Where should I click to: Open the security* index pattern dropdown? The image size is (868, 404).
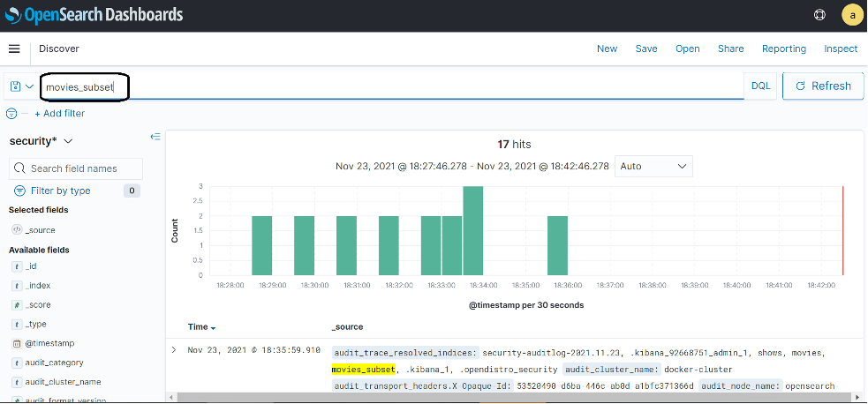point(41,141)
